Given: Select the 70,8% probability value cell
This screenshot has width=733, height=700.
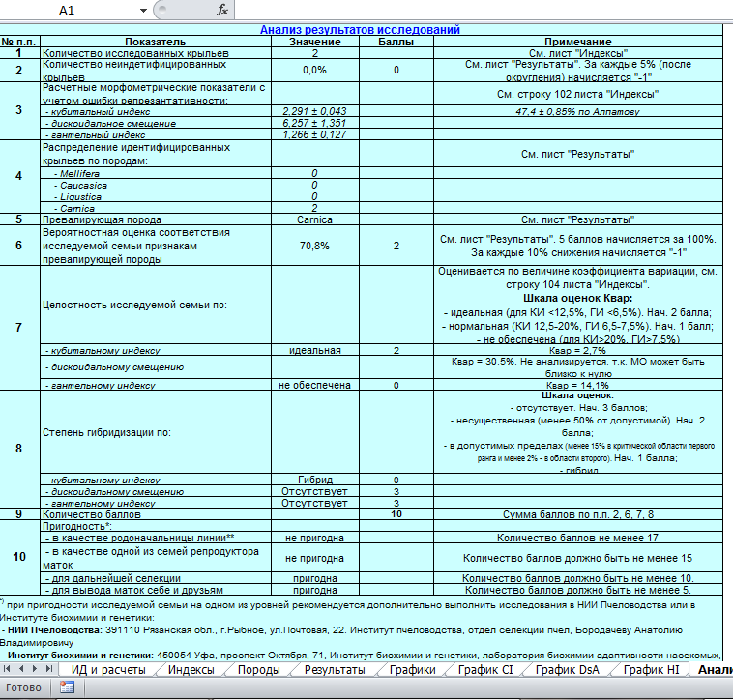Looking at the screenshot, I should click(315, 246).
